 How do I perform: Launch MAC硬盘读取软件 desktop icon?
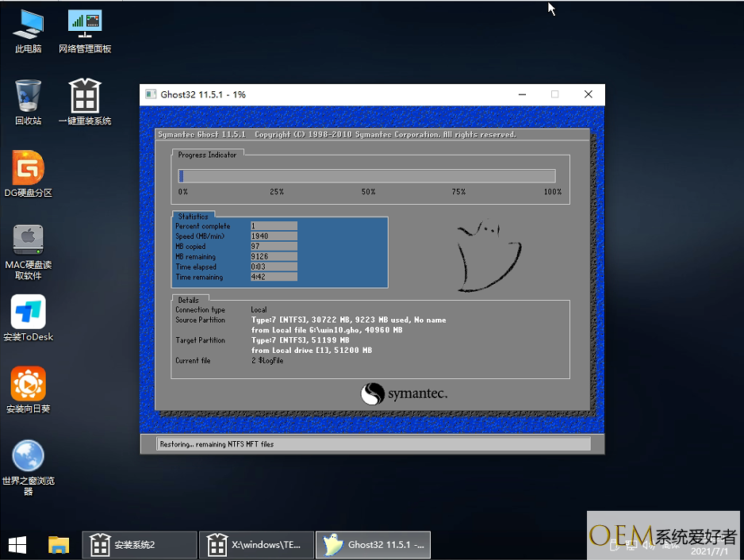click(x=28, y=248)
